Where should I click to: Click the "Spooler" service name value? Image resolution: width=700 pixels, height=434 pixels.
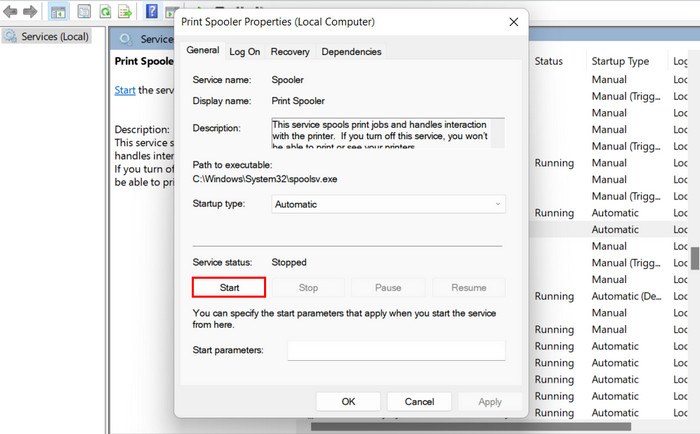coord(288,80)
